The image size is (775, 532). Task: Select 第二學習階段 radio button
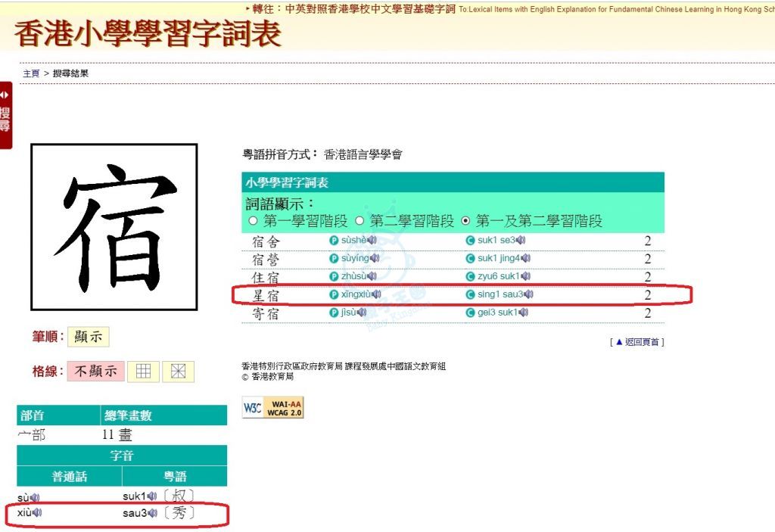pos(359,221)
